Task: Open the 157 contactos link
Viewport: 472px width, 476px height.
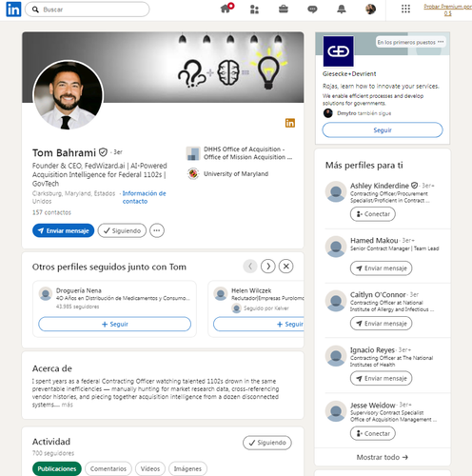Action: point(51,212)
